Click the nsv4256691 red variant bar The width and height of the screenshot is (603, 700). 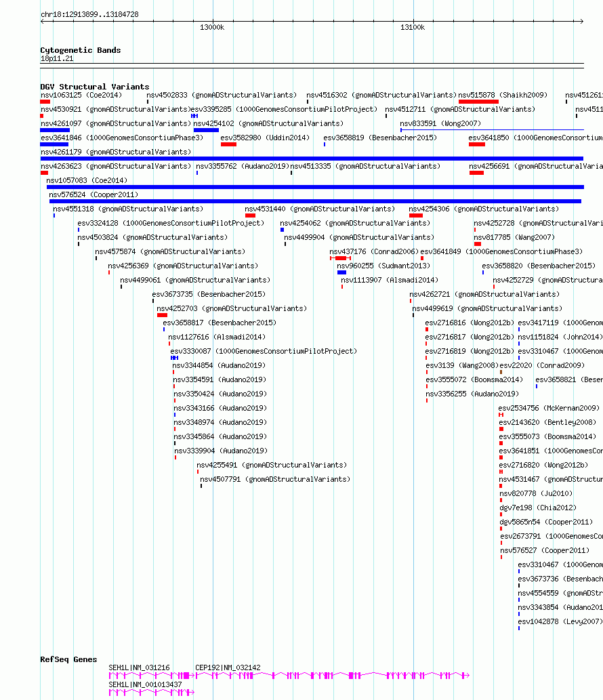(477, 173)
